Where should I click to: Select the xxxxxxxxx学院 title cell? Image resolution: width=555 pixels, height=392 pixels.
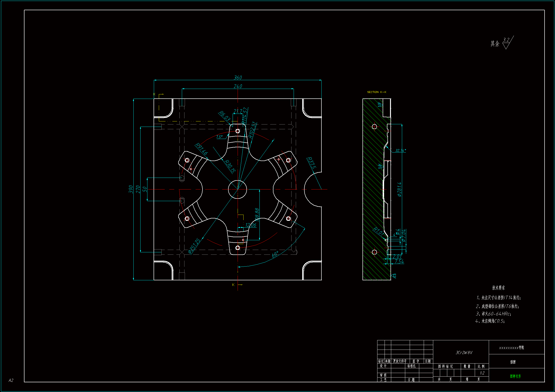point(511,348)
